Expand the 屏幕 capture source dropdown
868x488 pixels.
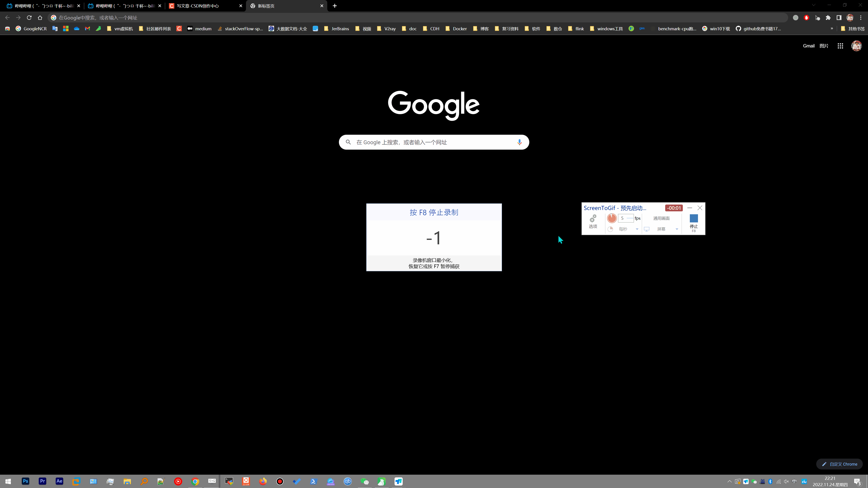676,229
